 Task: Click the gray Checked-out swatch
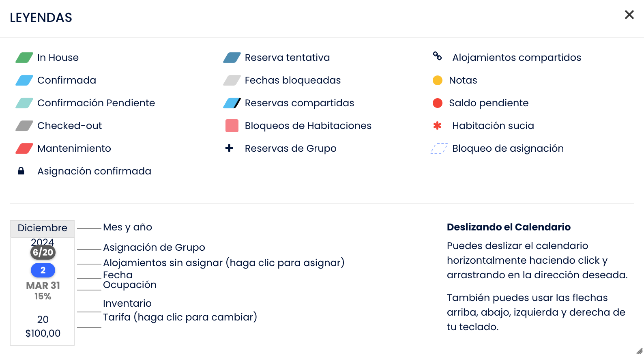click(24, 126)
